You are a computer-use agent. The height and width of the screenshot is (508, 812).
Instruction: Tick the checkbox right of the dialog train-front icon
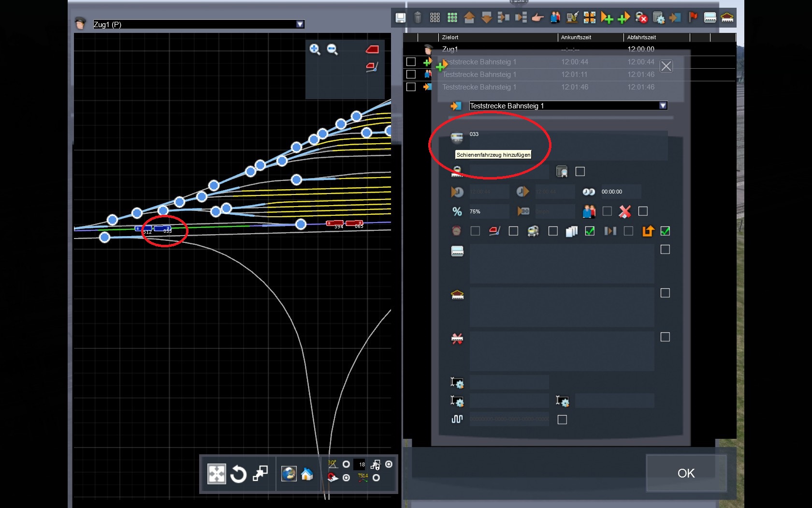[x=553, y=231]
